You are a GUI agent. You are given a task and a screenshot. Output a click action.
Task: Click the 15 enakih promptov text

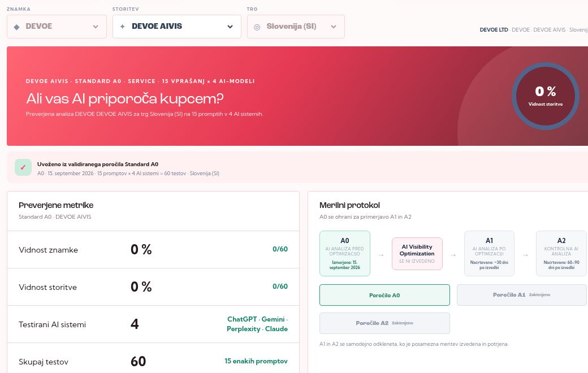(x=256, y=361)
